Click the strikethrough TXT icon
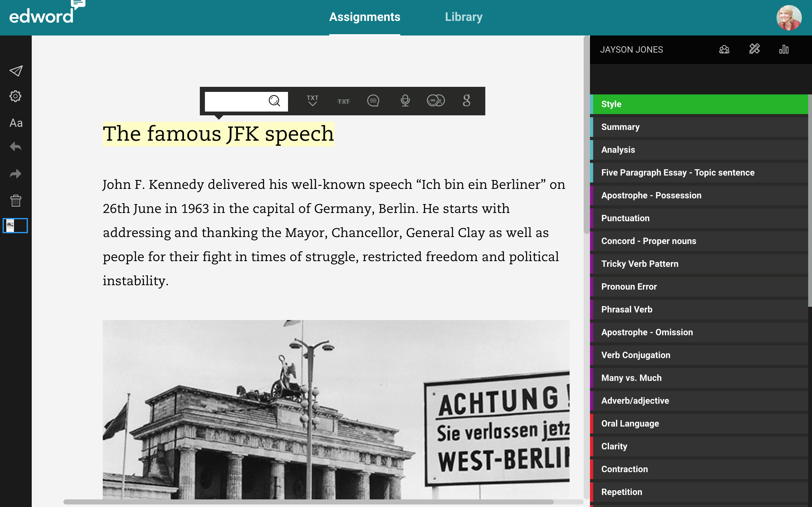Viewport: 812px width, 507px height. (343, 101)
